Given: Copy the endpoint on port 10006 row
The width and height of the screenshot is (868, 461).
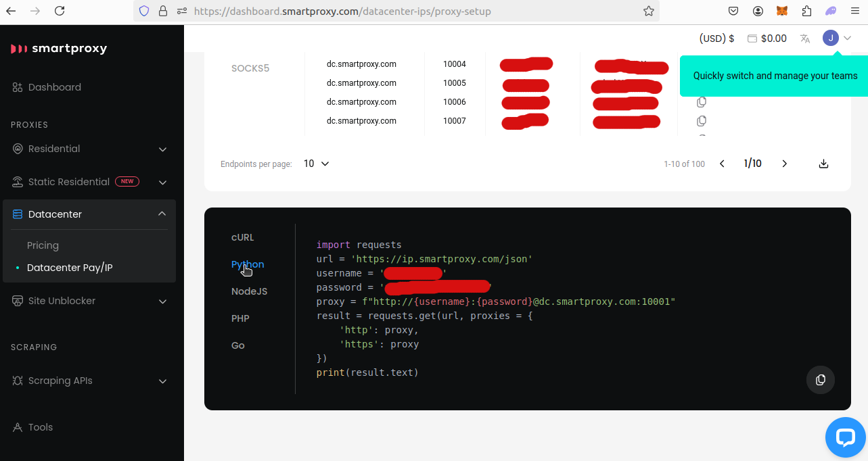Looking at the screenshot, I should pyautogui.click(x=702, y=102).
